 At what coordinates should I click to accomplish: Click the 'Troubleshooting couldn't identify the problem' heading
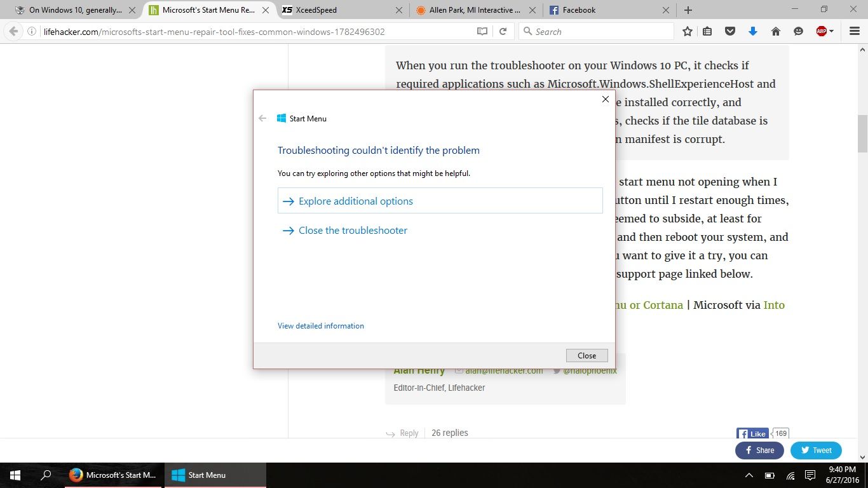(x=379, y=151)
